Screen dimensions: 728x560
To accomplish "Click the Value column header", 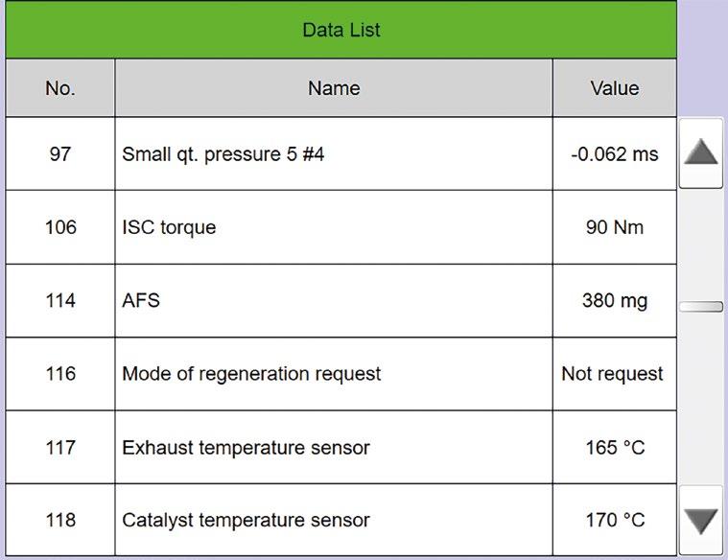I will tap(614, 88).
